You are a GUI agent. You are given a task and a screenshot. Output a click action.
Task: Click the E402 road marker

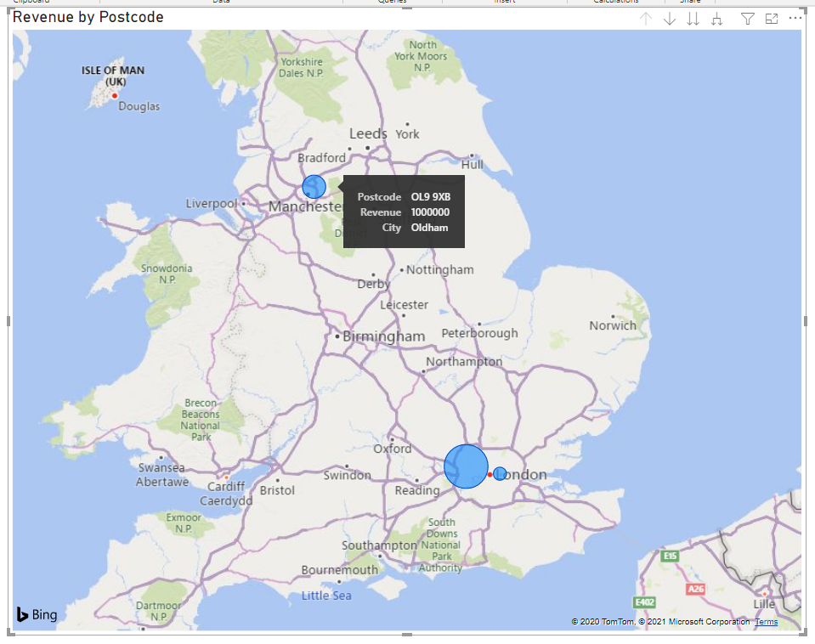pos(644,602)
